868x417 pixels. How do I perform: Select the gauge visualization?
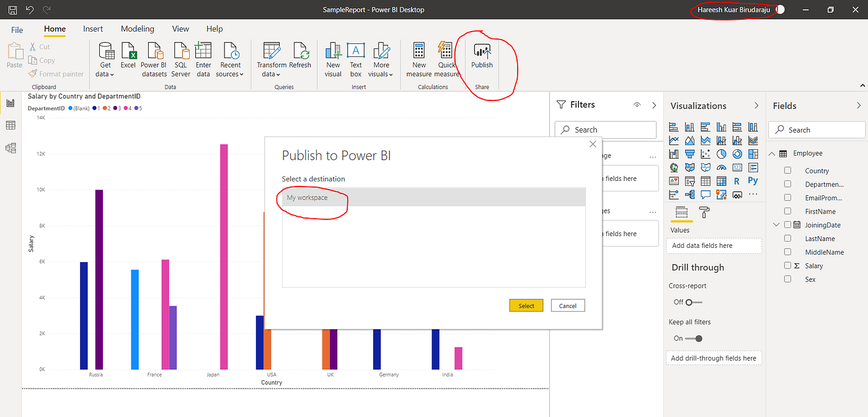[721, 167]
